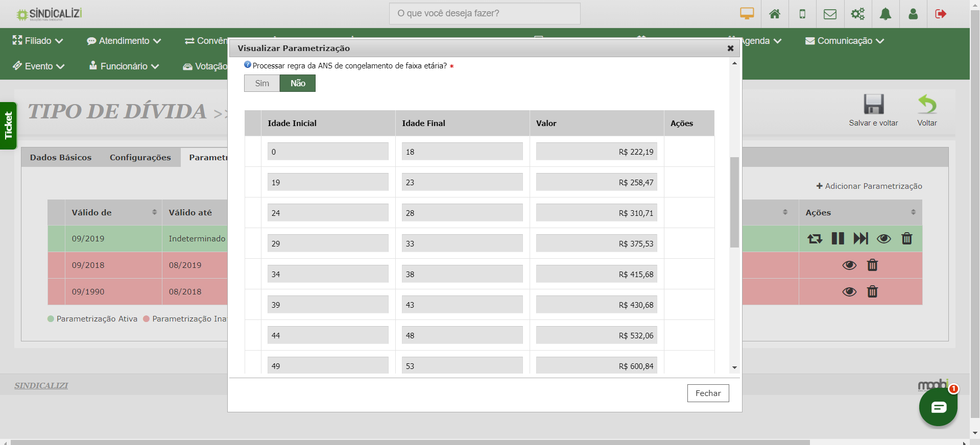
Task: Click the logout exit icon
Action: point(940,14)
